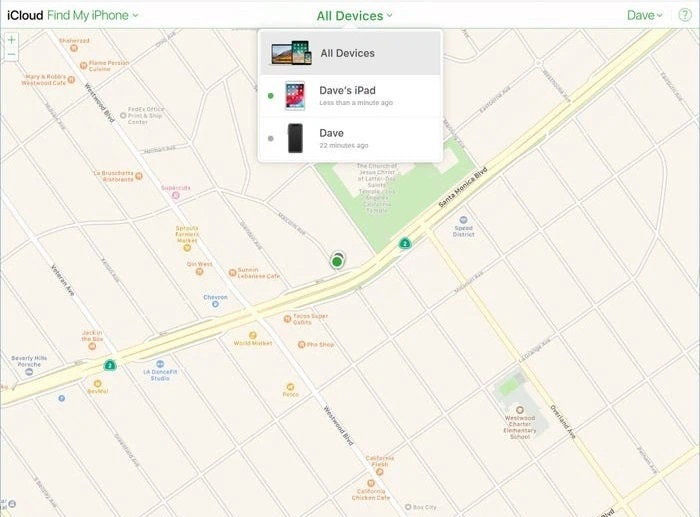
Task: Click the Supercuts pink map marker
Action: [x=177, y=197]
